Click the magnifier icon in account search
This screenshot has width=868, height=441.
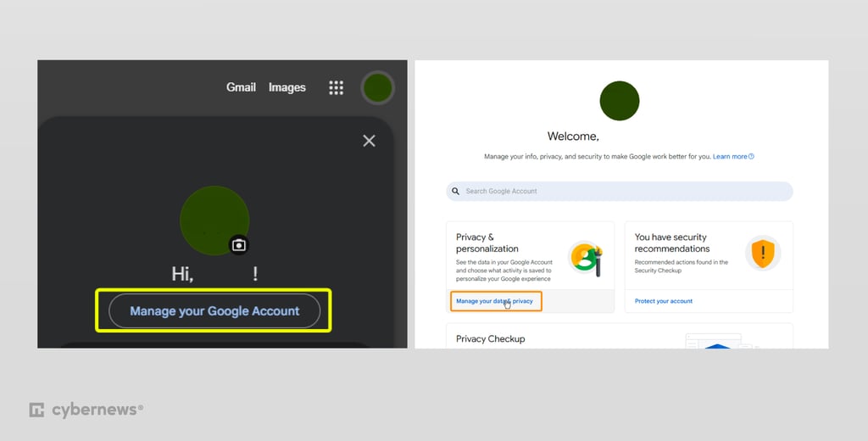click(x=455, y=191)
